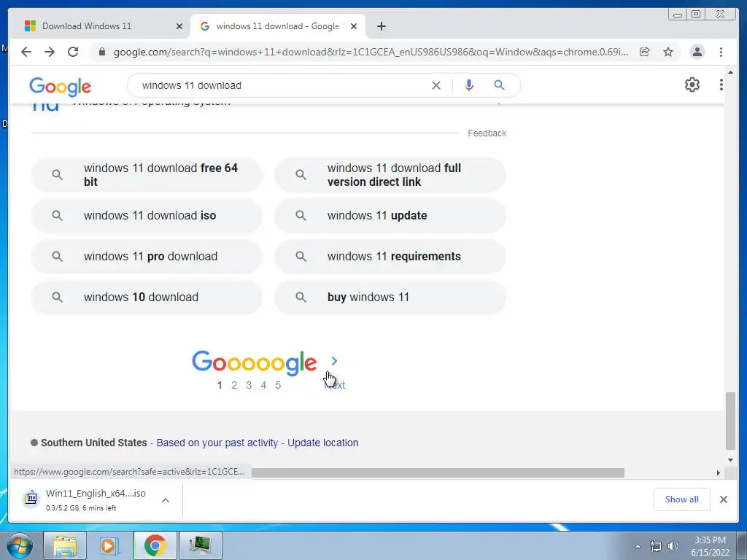
Task: Show hidden tray icons arrow
Action: (x=638, y=546)
